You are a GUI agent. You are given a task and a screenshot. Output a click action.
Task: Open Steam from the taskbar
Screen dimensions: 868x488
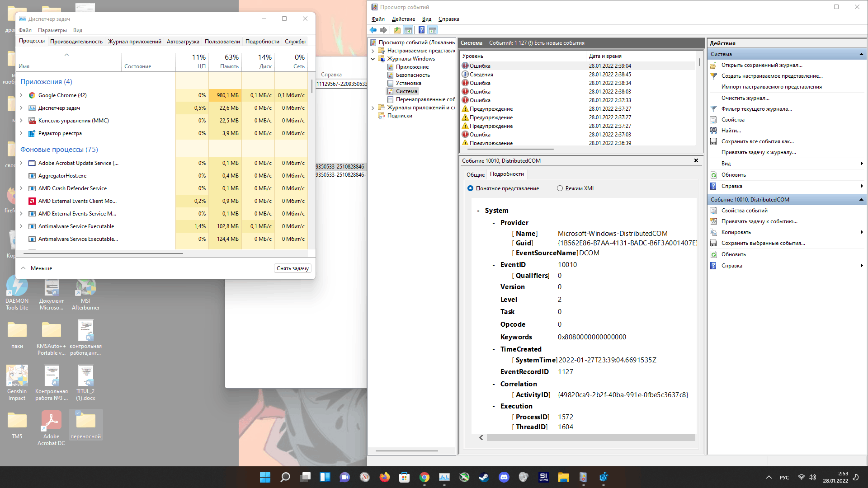[x=484, y=477]
